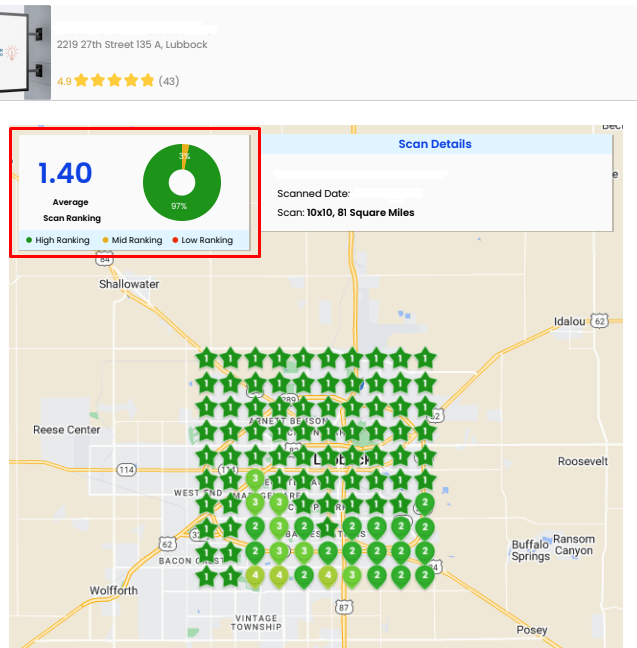Click the rank 1 star between rank 2 pins in eighth row
637x648 pixels.
point(328,527)
